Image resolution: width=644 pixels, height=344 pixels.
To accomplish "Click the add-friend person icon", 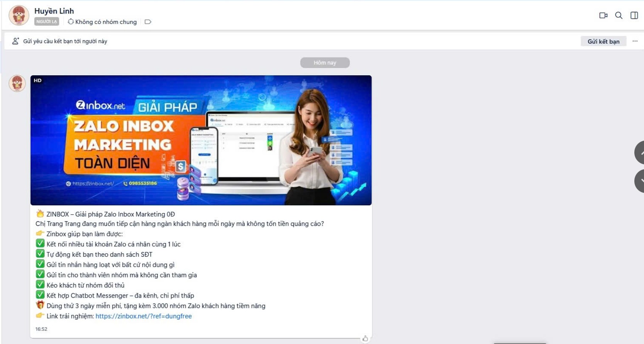I will (x=15, y=41).
